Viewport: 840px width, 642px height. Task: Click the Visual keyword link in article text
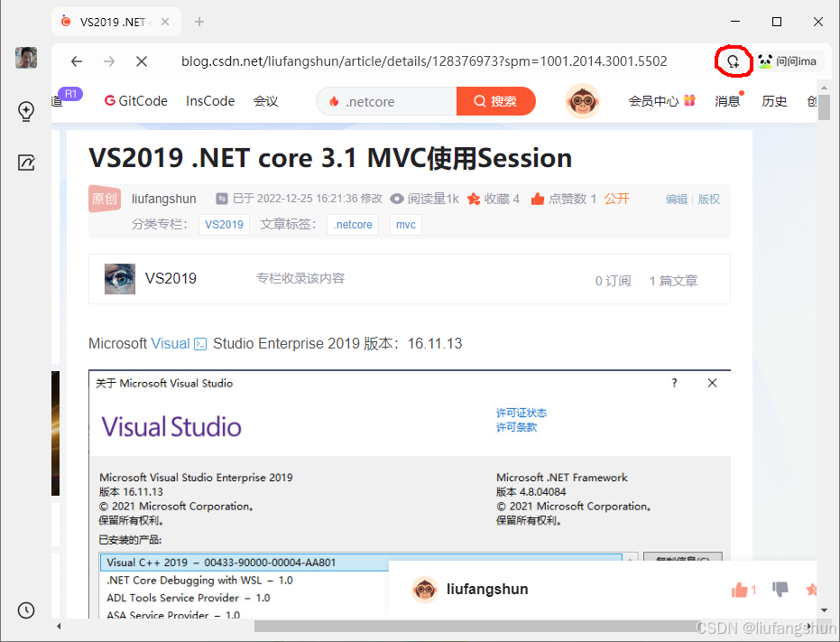point(171,343)
